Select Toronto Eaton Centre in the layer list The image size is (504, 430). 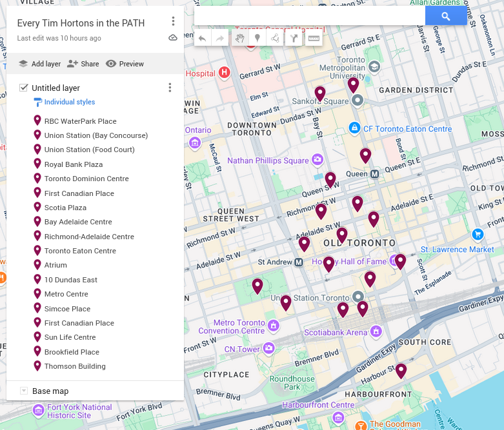80,251
